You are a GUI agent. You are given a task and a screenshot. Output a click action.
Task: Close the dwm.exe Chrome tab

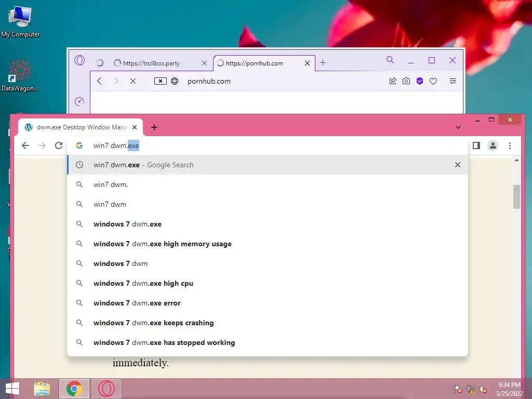click(135, 127)
